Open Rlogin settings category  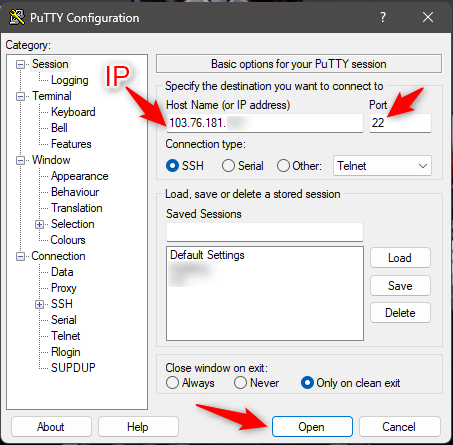pyautogui.click(x=66, y=352)
